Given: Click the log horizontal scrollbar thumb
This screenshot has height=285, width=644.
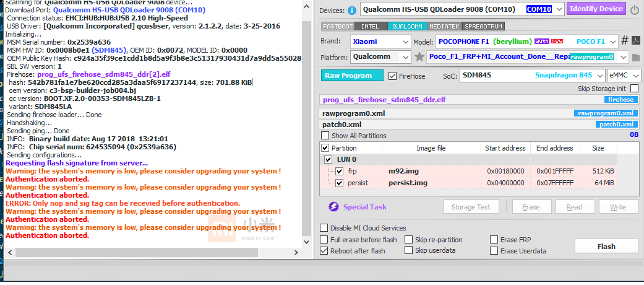Looking at the screenshot, I should pyautogui.click(x=137, y=252).
